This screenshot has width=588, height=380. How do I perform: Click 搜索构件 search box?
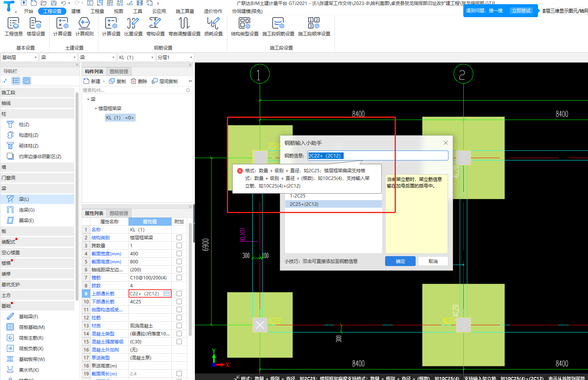(137, 90)
